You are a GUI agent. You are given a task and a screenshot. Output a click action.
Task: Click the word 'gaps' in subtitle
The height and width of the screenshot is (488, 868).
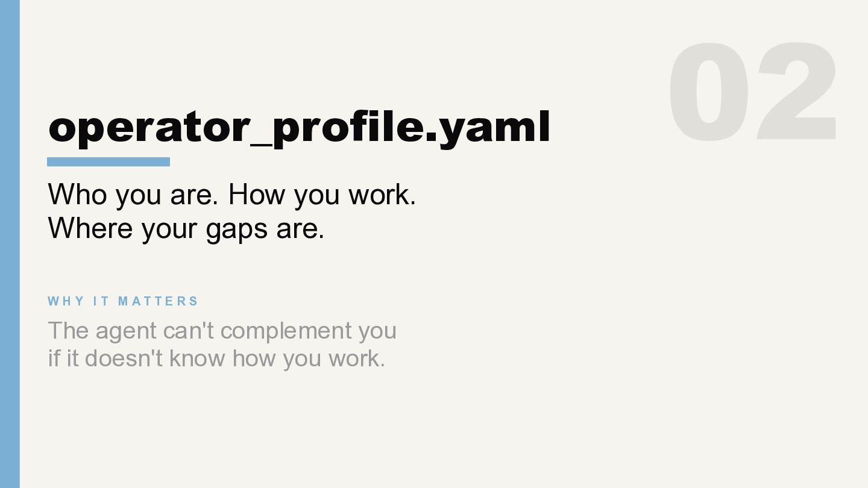[x=236, y=229]
